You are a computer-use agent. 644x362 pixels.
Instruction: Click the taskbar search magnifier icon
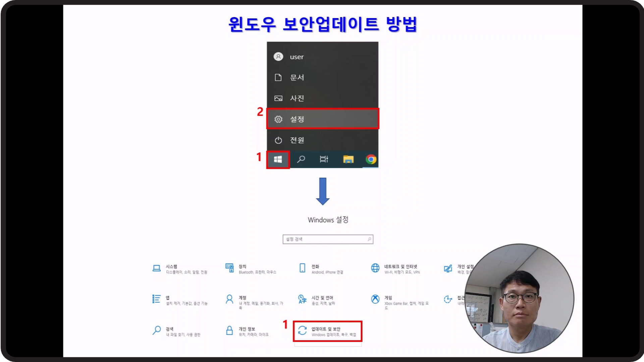(x=301, y=159)
